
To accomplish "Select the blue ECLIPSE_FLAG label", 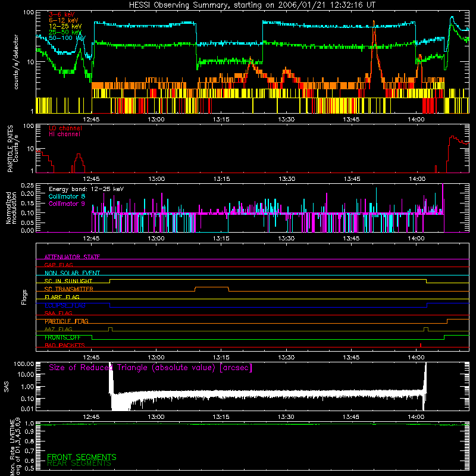I will [x=65, y=305].
